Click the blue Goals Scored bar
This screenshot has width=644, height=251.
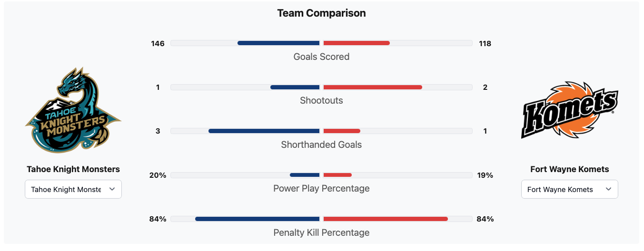[x=278, y=43]
